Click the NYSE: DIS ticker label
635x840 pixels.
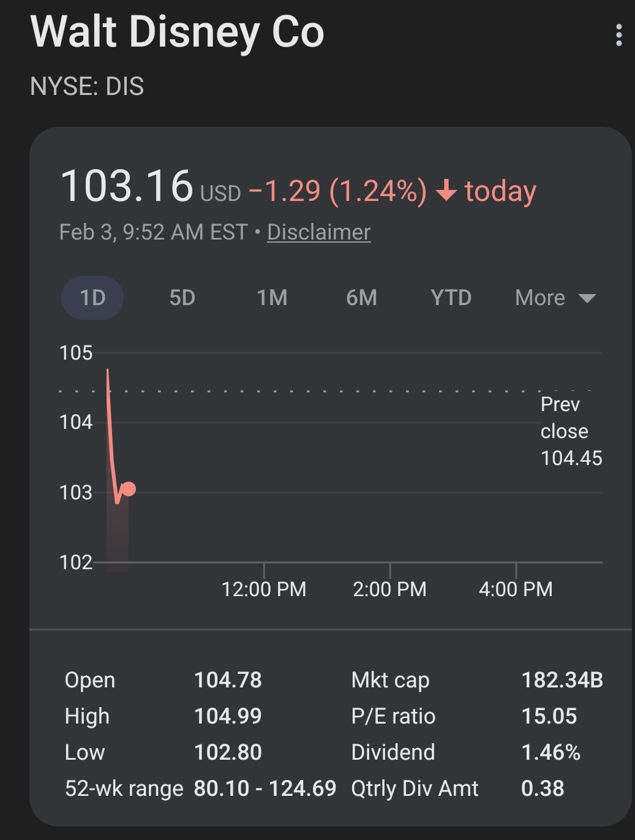[87, 86]
